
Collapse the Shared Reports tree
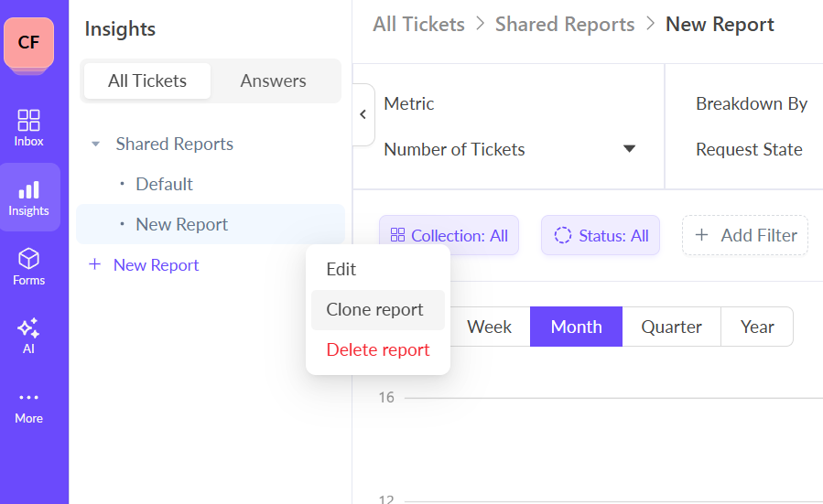95,145
